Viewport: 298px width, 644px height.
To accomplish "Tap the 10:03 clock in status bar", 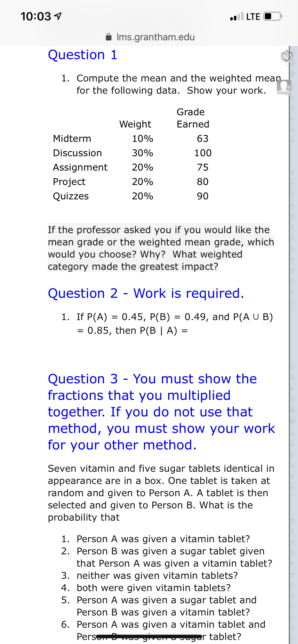I will point(36,17).
